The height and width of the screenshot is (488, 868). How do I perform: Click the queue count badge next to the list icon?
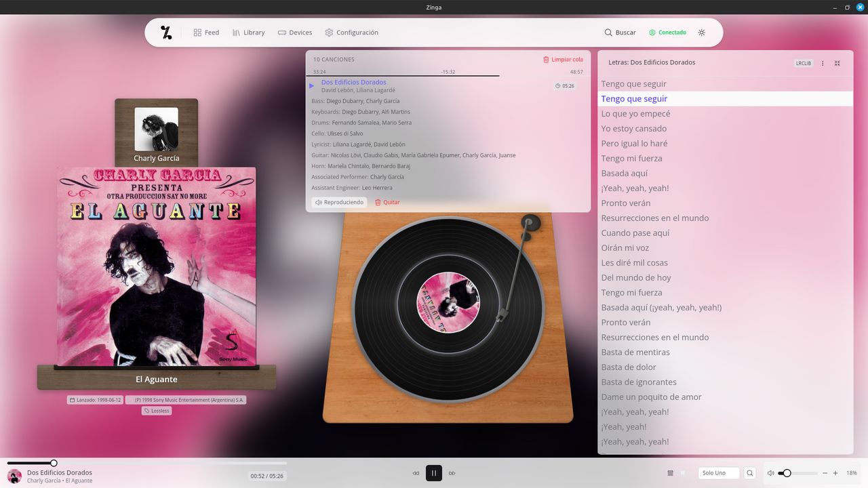(x=683, y=473)
